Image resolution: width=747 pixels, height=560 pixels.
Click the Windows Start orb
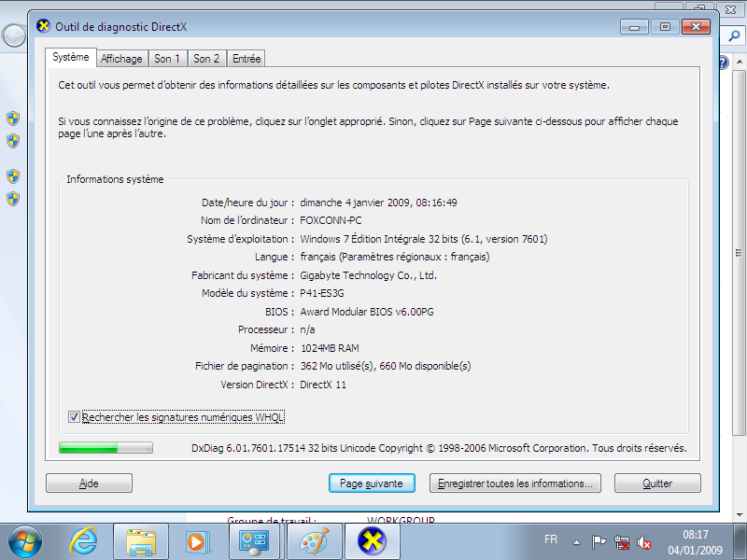[x=26, y=540]
